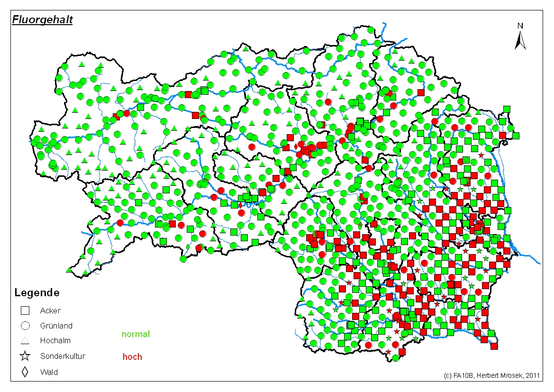Screen dimensions: 554x392
Task: Click the 'Acker' legend label
Action: coord(50,310)
